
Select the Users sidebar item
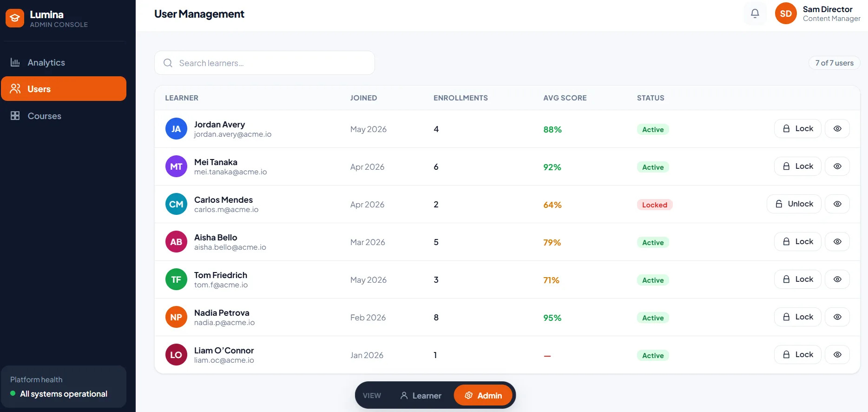64,89
